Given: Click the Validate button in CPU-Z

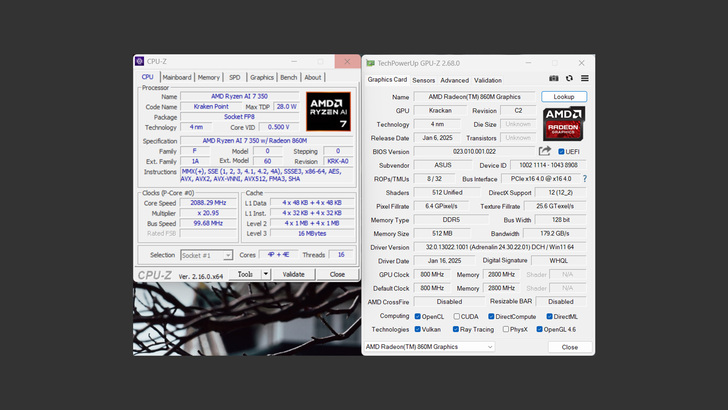Looking at the screenshot, I should pos(293,274).
